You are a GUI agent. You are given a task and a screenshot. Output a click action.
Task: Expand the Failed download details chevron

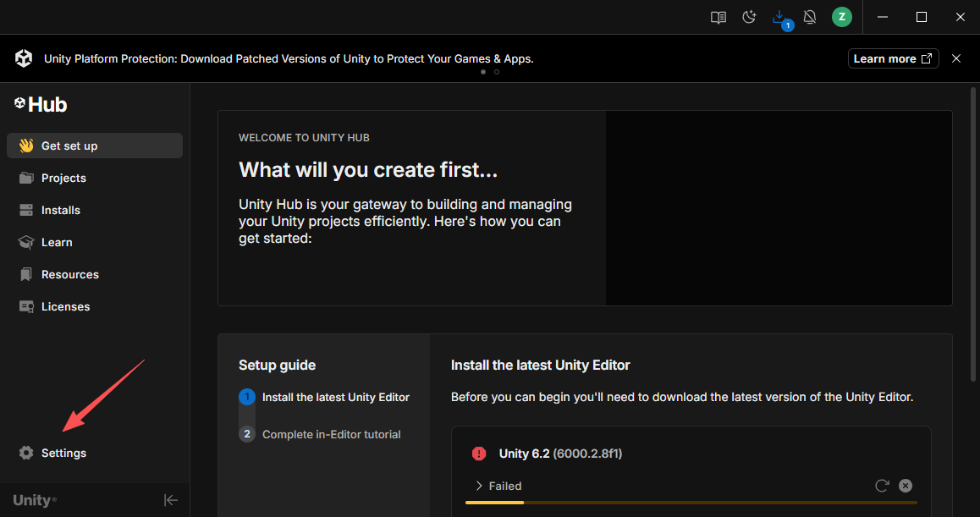479,486
